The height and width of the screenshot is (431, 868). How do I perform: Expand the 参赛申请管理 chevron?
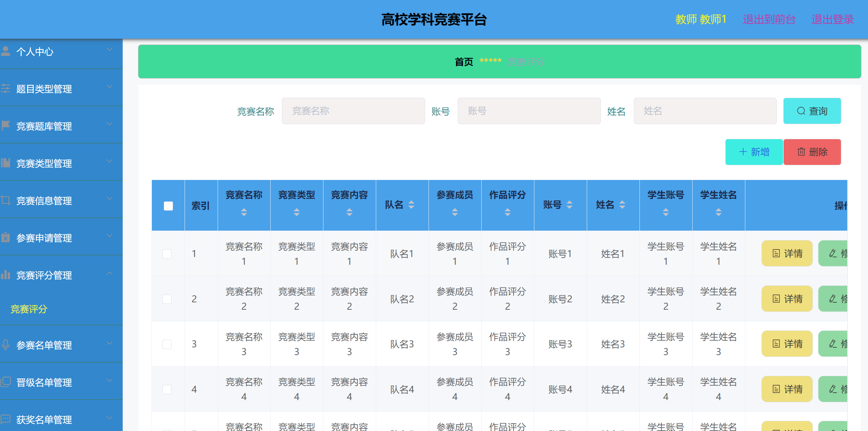pyautogui.click(x=110, y=236)
